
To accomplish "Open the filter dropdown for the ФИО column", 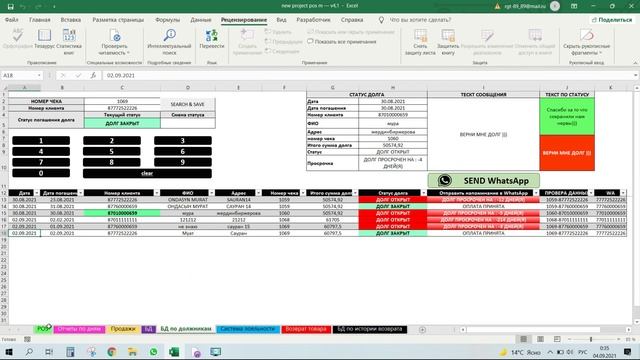I will (211, 193).
